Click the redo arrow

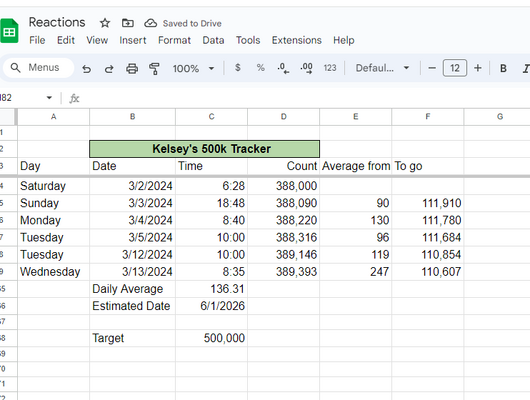tap(109, 69)
